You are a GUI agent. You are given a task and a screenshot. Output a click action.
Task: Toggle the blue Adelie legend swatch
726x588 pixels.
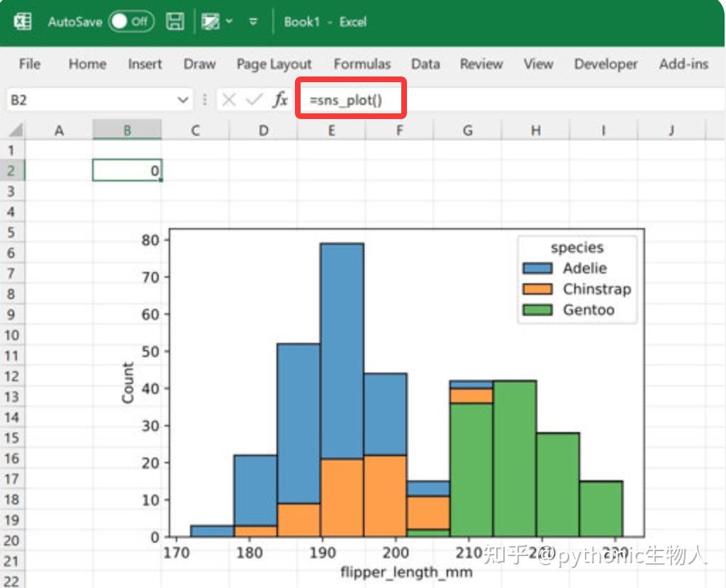(x=536, y=268)
